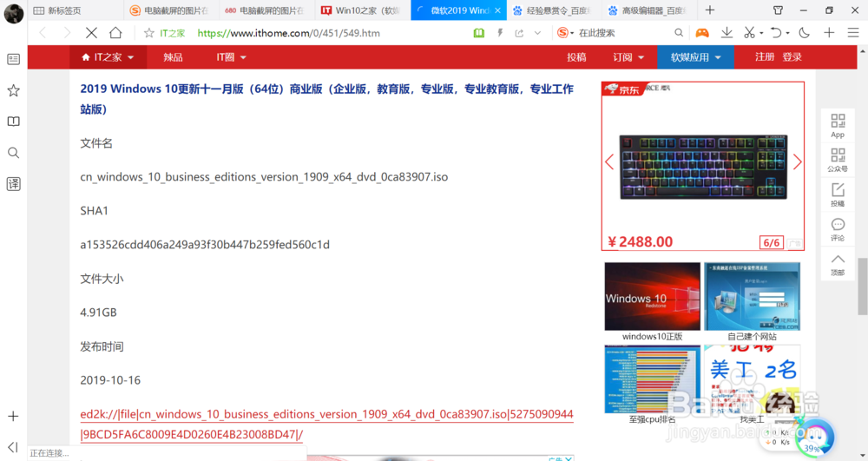Switch to the 高级编辑器 tab

coord(649,10)
